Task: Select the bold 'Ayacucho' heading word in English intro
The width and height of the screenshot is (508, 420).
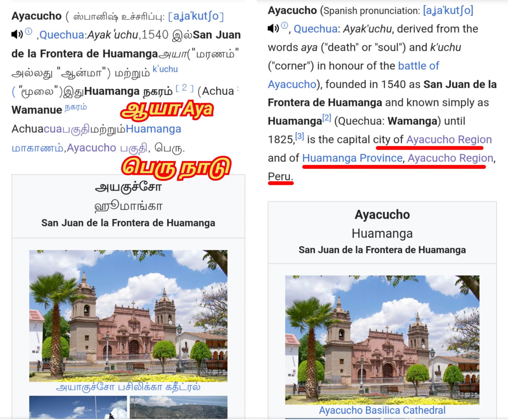Action: pyautogui.click(x=292, y=11)
